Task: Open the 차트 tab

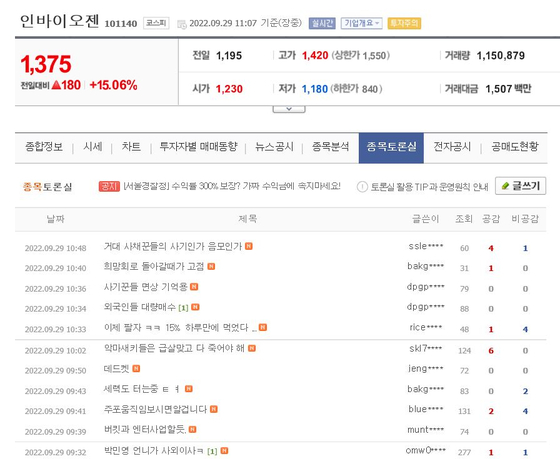Action: point(131,147)
